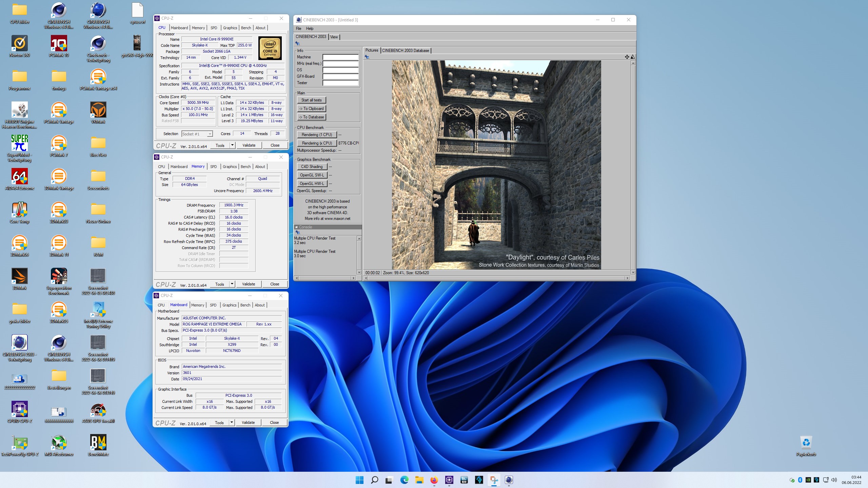The image size is (868, 488).
Task: Open Socket #1 selection dropdown in CPU-Z
Action: point(197,134)
